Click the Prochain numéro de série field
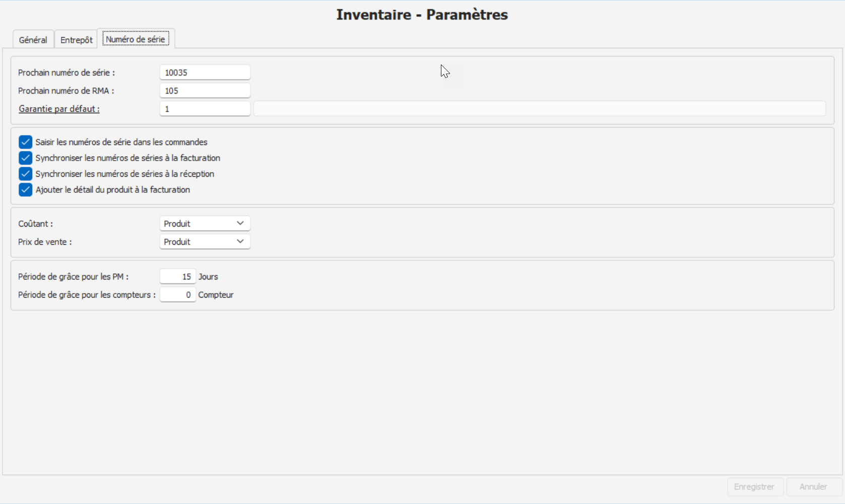845x504 pixels. 205,73
